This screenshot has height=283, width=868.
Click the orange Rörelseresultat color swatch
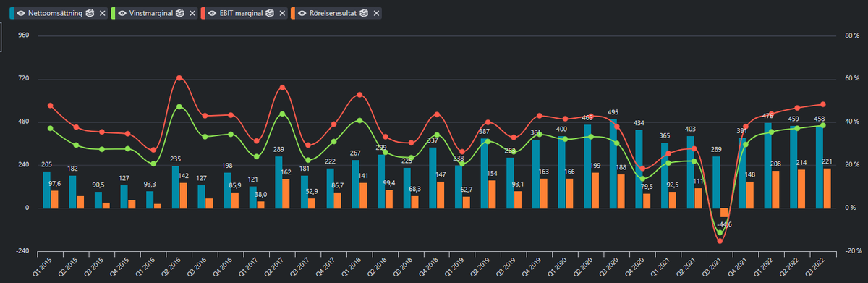point(293,13)
